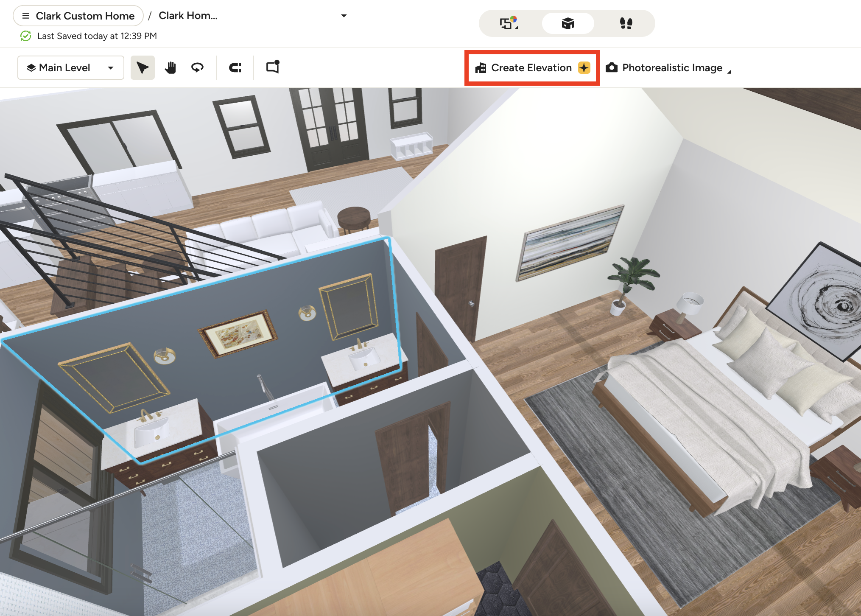Click the add note annotation icon
Screen dimensions: 861x616
[x=273, y=67]
